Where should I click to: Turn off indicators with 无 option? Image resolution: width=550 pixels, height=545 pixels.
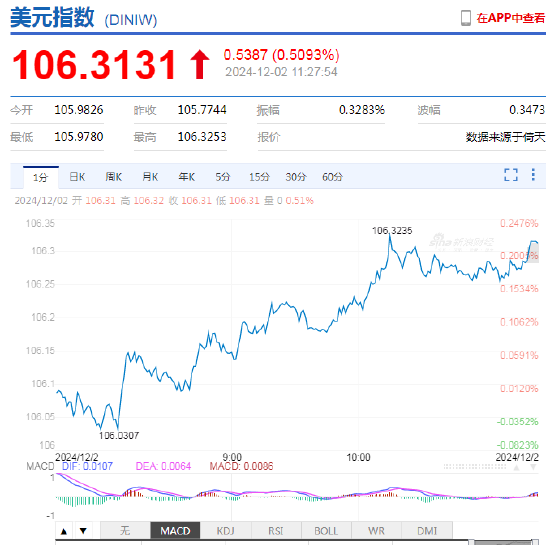[x=125, y=530]
